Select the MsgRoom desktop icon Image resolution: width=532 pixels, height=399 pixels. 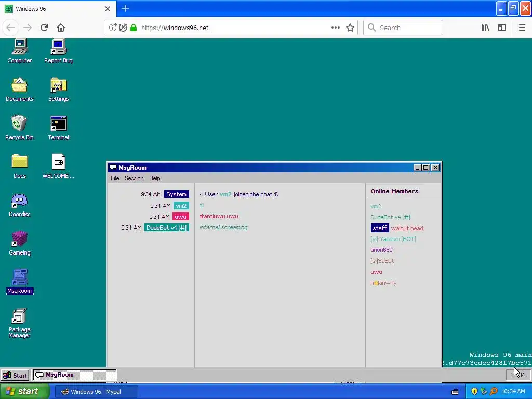pyautogui.click(x=20, y=282)
